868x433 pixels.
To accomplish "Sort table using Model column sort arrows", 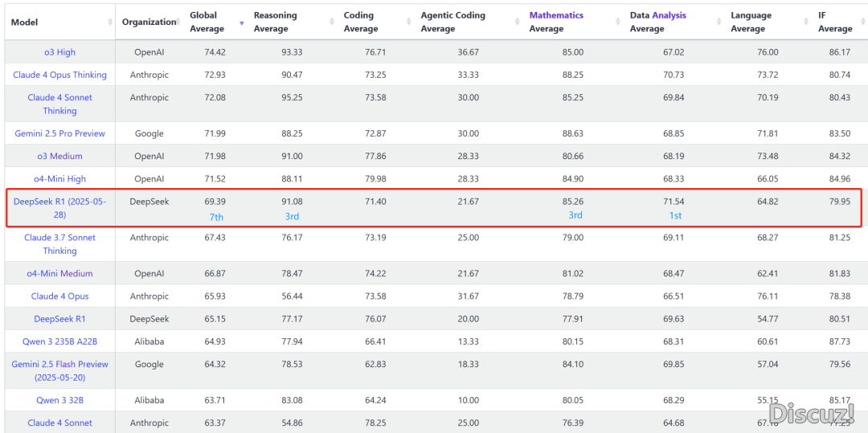I will click(109, 22).
